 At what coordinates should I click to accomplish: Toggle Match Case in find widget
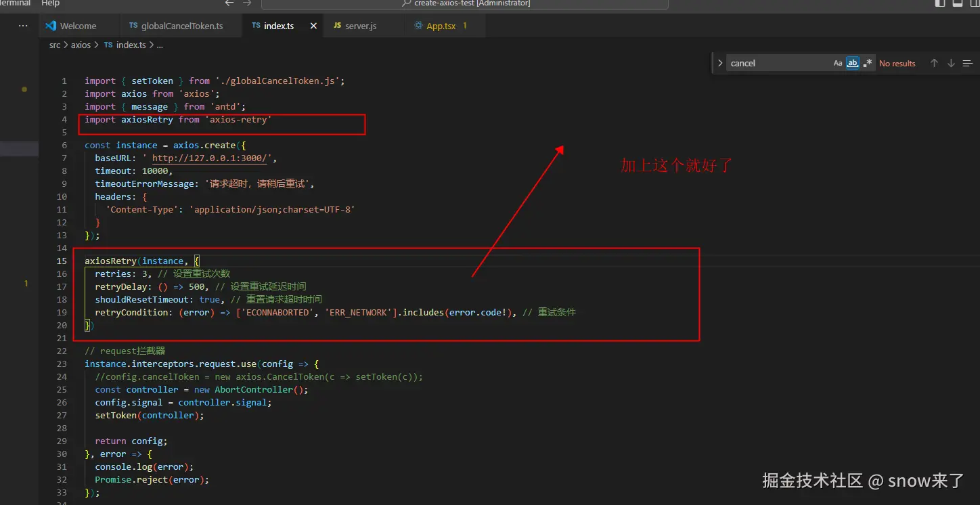click(838, 63)
